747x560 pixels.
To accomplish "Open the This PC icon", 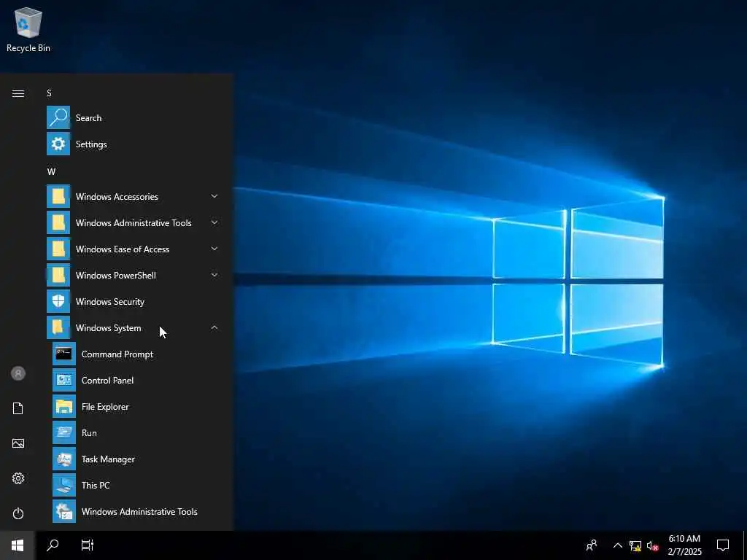I will (64, 485).
